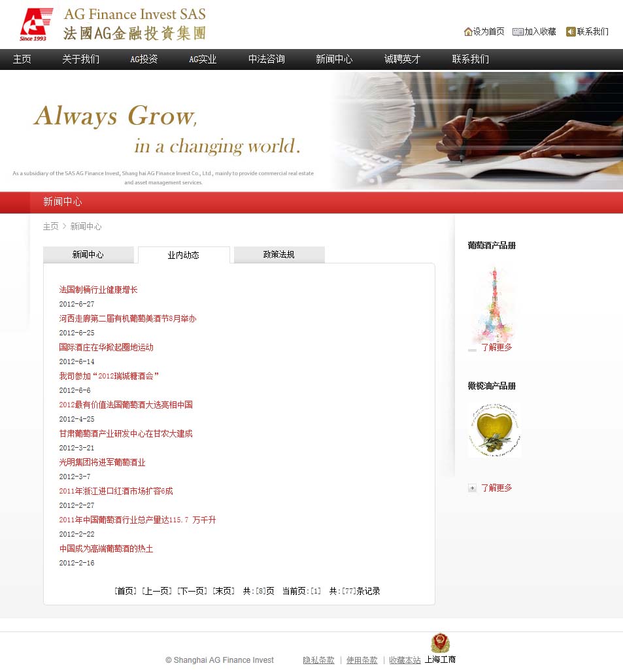The width and height of the screenshot is (623, 672).
Task: Click the 上海工商 badge emblem
Action: coord(440,643)
